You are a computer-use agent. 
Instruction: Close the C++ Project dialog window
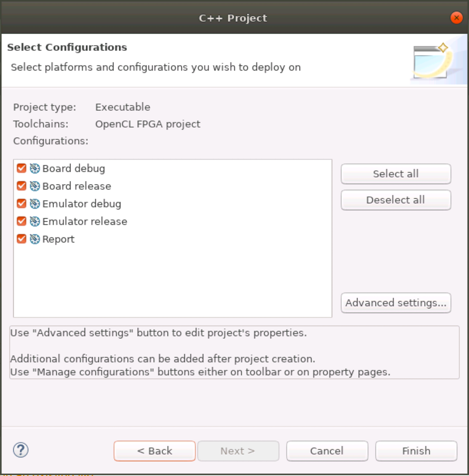(x=456, y=18)
